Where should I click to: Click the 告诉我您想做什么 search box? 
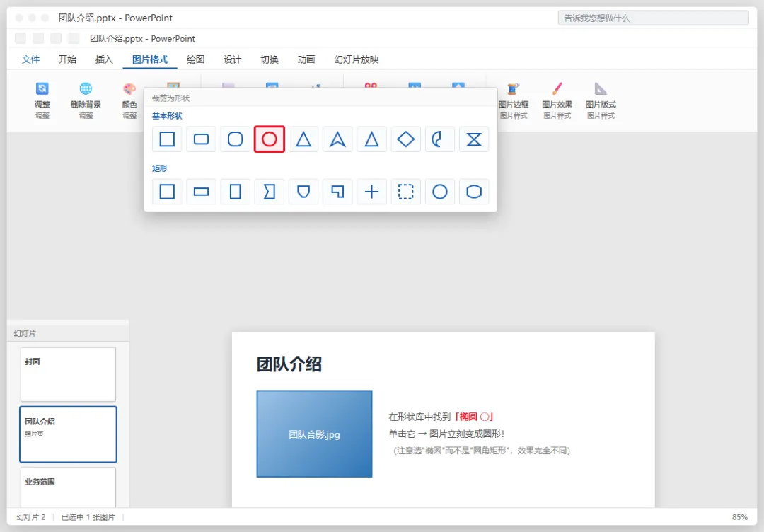[653, 18]
